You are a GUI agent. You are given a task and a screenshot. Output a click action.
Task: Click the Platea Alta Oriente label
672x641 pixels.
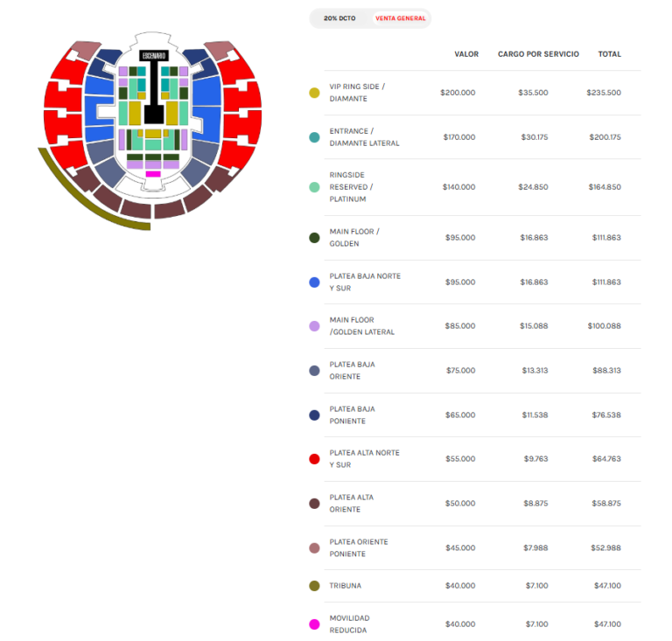352,503
